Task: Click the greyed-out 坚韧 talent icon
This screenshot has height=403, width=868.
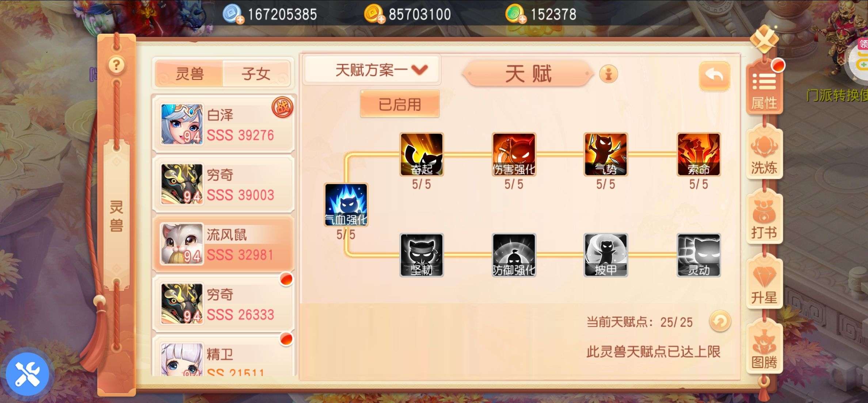Action: point(422,255)
